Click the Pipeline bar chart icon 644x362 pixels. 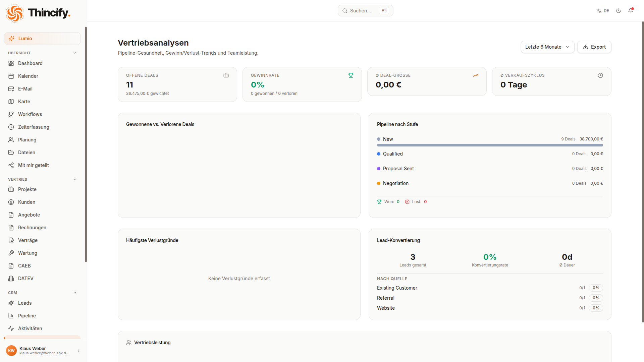11,316
